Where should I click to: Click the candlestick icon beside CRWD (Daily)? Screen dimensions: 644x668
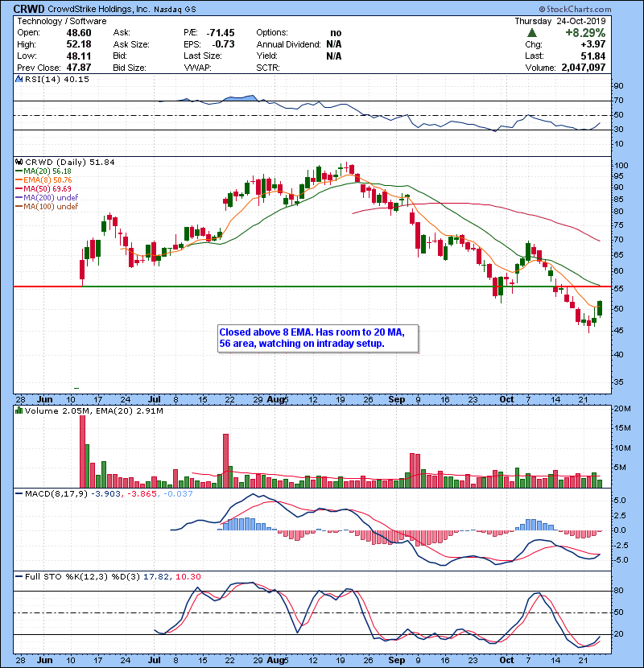point(19,163)
